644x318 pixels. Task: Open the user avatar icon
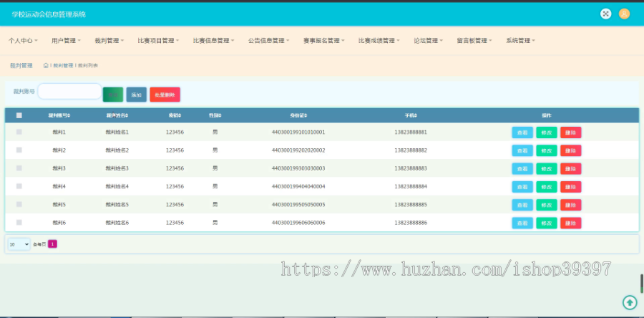pyautogui.click(x=624, y=14)
